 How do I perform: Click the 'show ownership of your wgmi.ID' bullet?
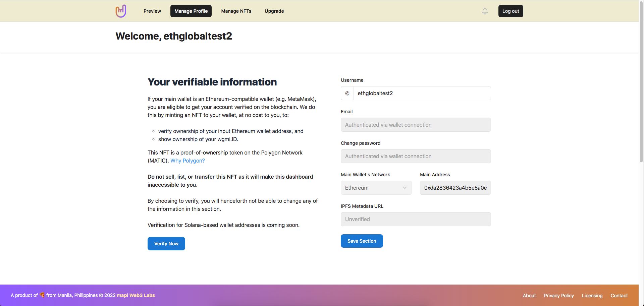198,139
